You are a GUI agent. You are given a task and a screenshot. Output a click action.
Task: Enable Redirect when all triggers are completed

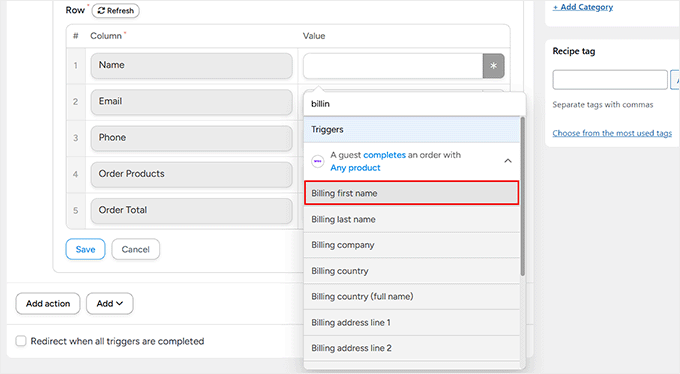(21, 341)
